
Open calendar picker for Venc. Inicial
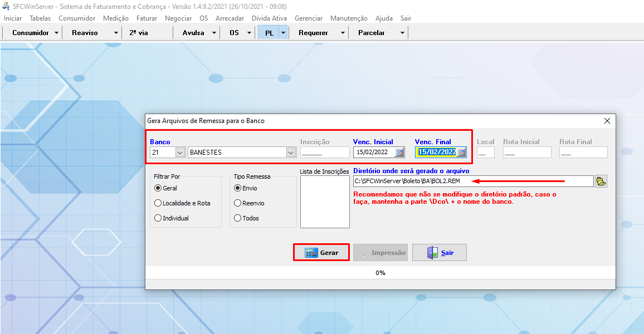pyautogui.click(x=399, y=153)
